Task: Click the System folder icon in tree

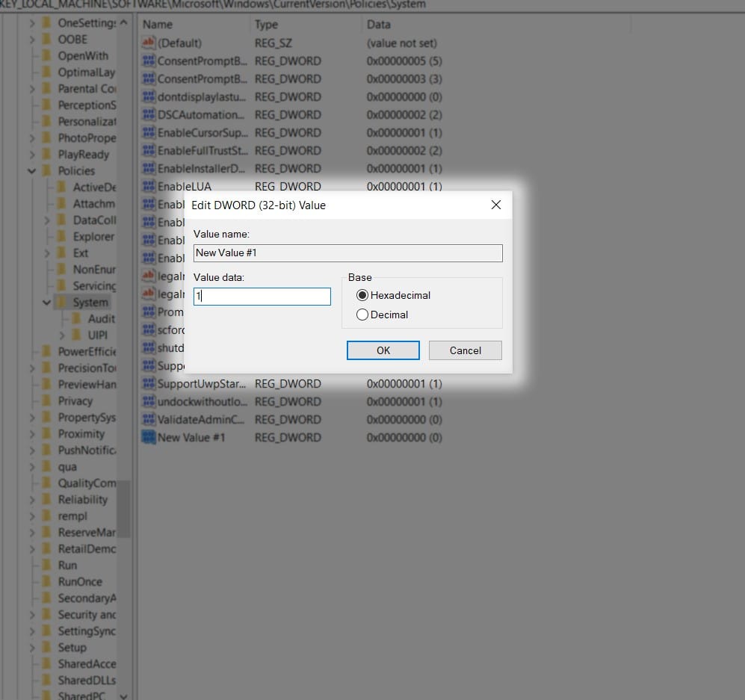Action: coord(62,302)
